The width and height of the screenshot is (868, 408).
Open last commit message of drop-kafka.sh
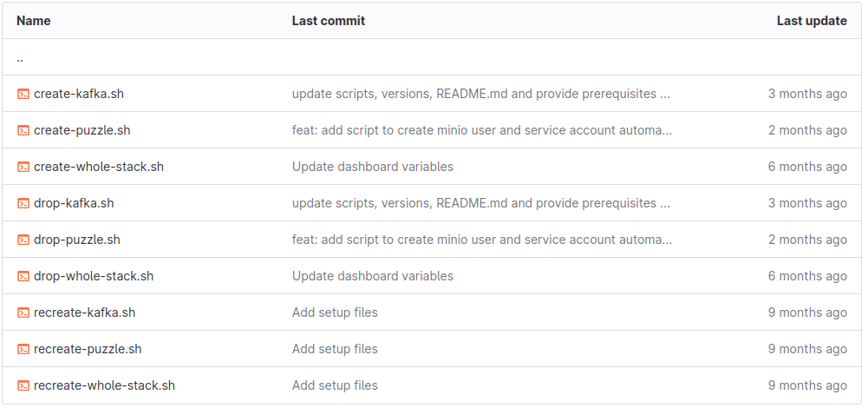pyautogui.click(x=481, y=203)
